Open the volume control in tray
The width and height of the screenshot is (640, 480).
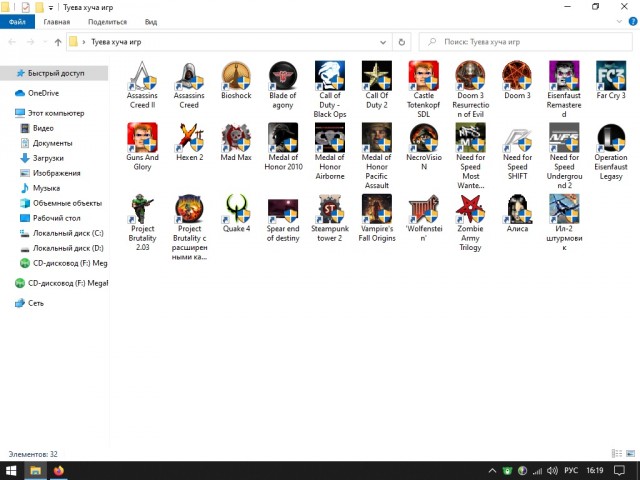pos(552,471)
